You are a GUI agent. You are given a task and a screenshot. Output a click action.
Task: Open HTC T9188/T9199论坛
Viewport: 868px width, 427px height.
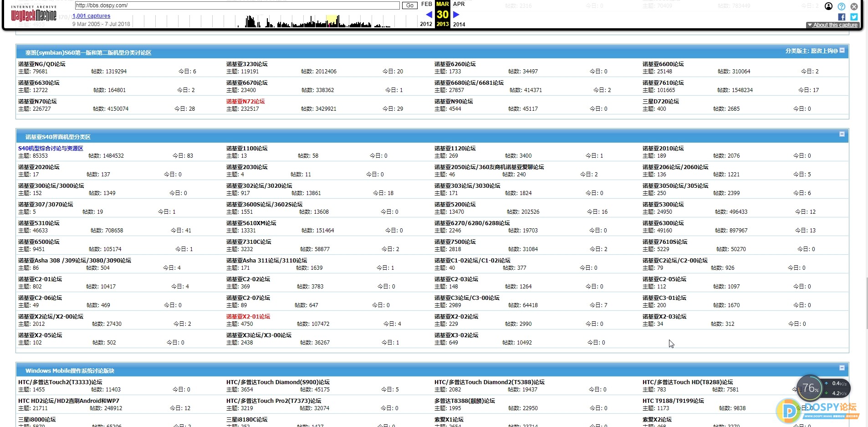[x=673, y=401]
